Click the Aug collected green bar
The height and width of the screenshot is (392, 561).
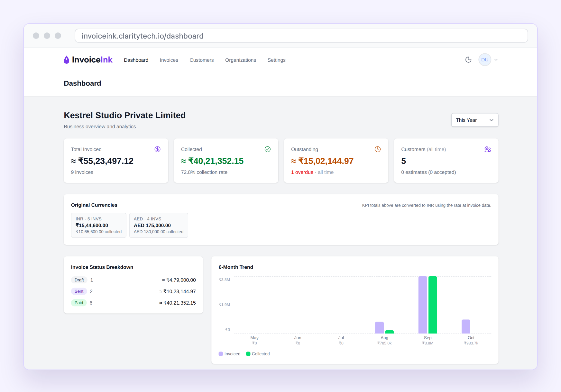point(389,332)
